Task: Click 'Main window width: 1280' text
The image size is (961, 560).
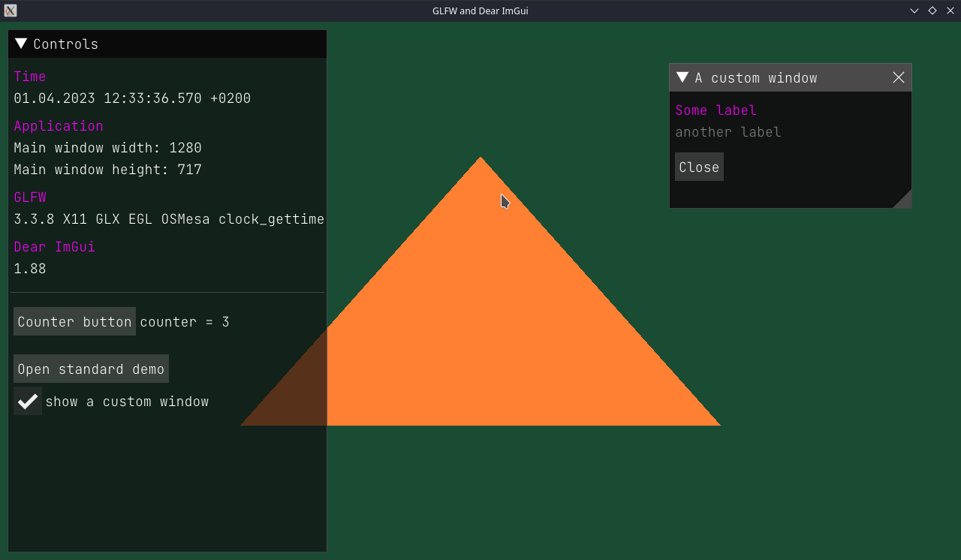Action: 107,148
